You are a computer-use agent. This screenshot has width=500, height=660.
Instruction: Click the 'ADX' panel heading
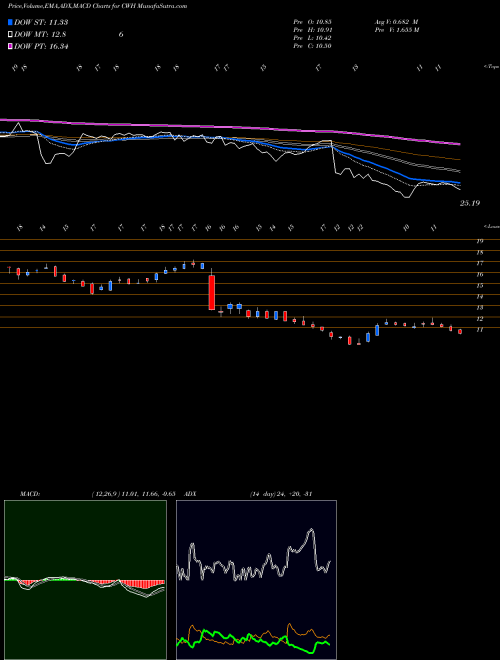tap(190, 494)
